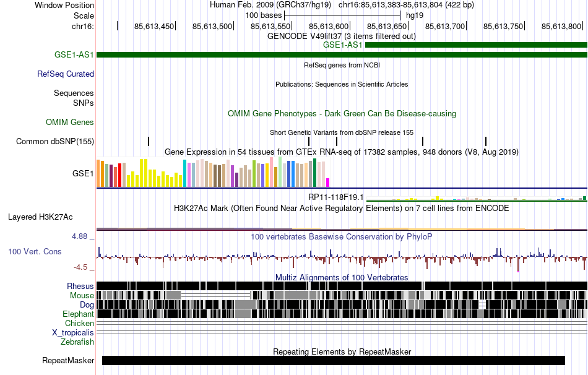588x375 pixels.
Task: Click the Multiz Alignments of 100 Vertebrates title
Action: (342, 277)
